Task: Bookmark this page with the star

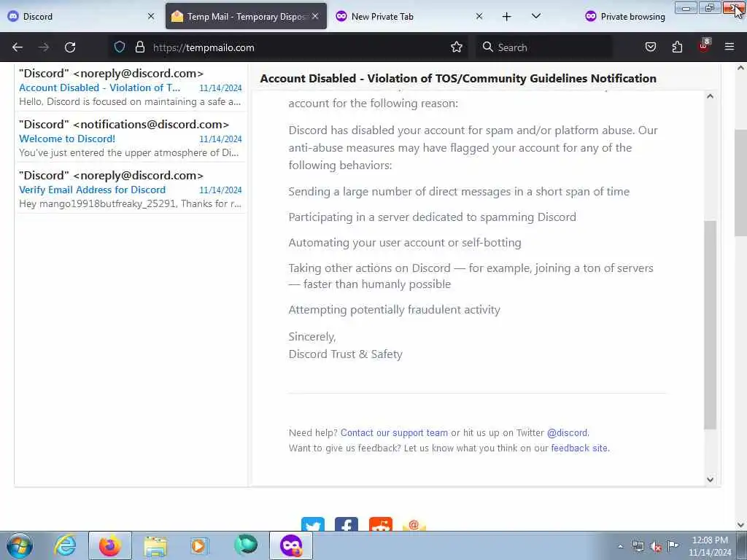Action: [x=457, y=47]
